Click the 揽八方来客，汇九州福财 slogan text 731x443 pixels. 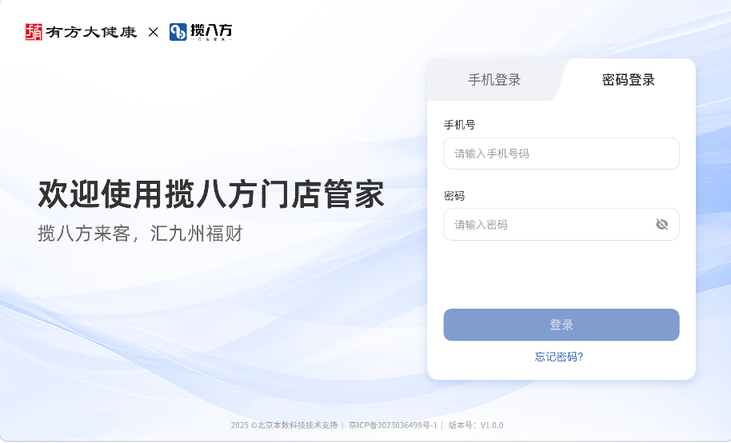click(x=140, y=233)
